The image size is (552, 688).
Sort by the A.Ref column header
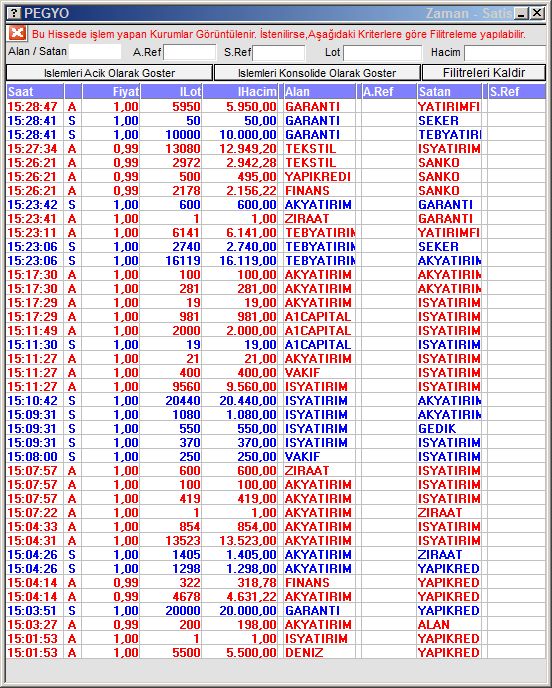388,92
